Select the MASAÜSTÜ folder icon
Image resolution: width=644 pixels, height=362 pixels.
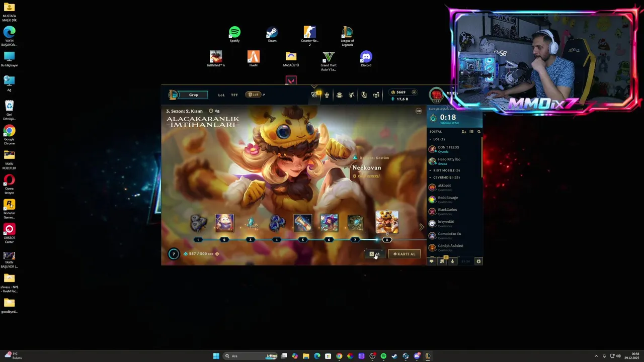coord(291,59)
